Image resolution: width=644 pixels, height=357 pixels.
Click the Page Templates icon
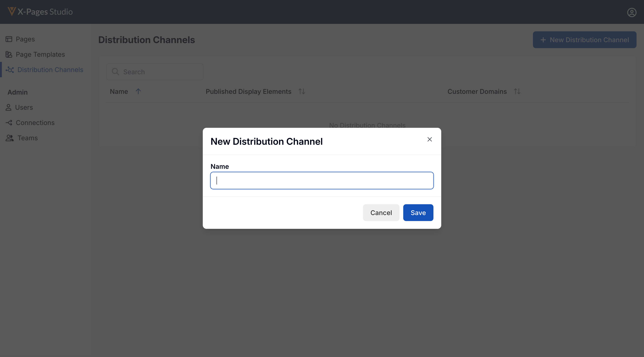tap(9, 54)
